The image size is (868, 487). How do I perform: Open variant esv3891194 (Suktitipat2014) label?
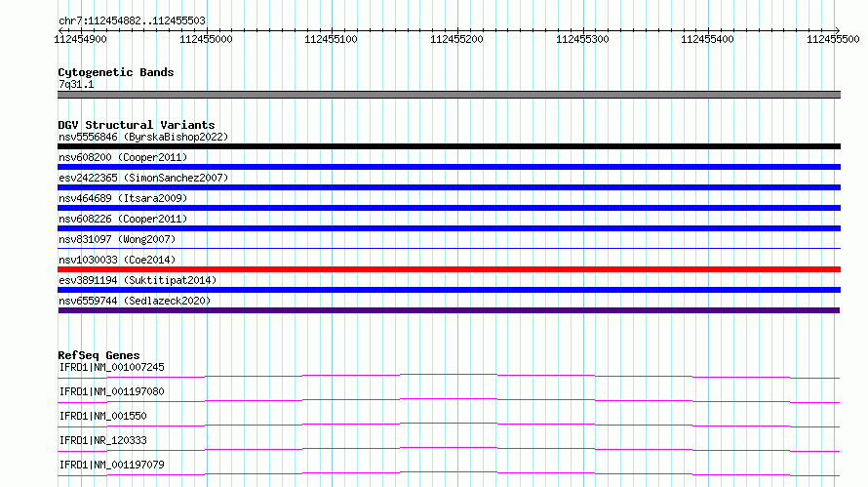[x=138, y=280]
